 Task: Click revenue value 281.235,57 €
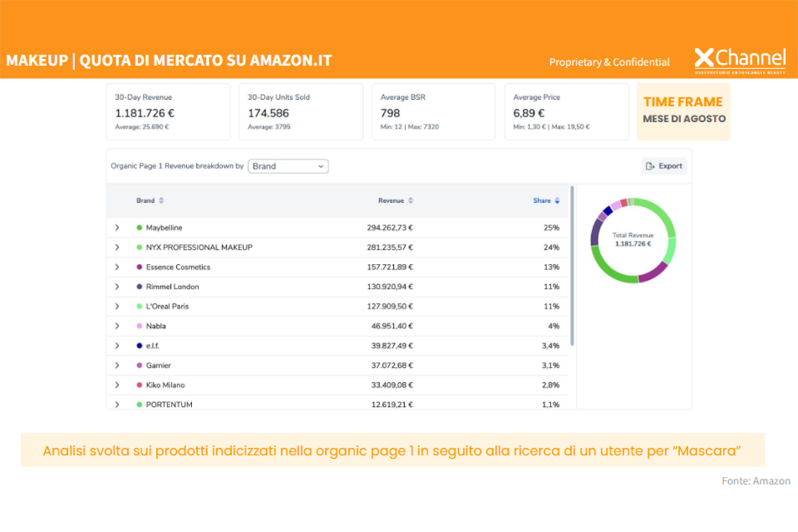pyautogui.click(x=390, y=247)
